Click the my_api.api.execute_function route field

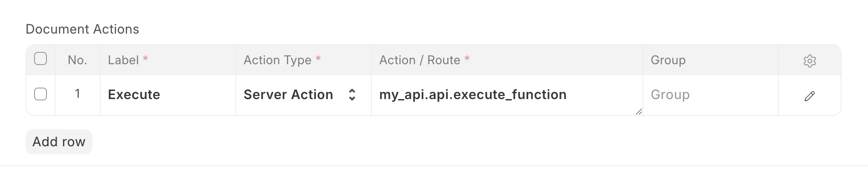coord(473,95)
